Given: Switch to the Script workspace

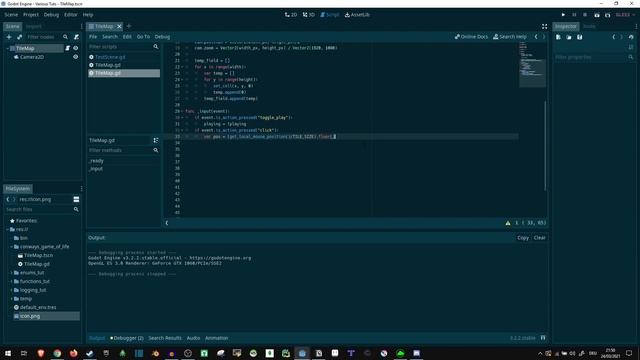Looking at the screenshot, I should (329, 15).
